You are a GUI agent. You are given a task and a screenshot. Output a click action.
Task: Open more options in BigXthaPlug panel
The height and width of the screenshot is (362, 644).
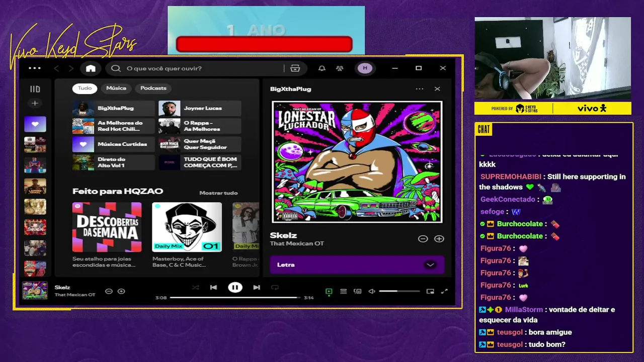pyautogui.click(x=420, y=89)
